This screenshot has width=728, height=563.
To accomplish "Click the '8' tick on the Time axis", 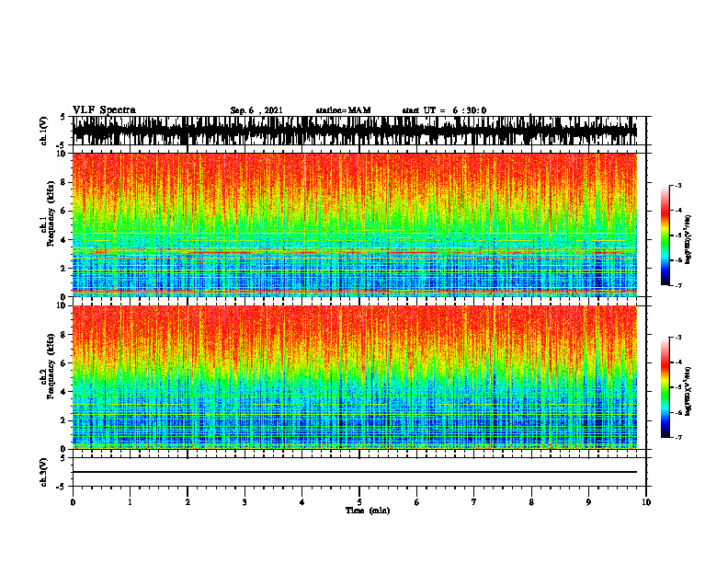I will click(531, 502).
